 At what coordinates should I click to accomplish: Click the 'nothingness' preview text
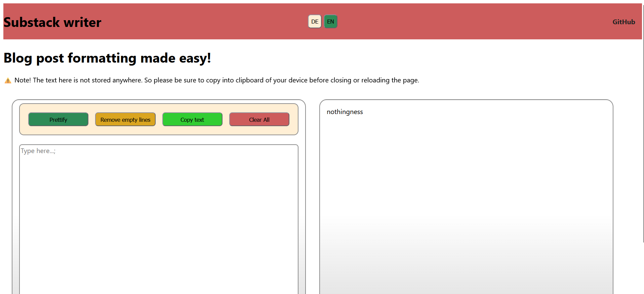coord(345,112)
